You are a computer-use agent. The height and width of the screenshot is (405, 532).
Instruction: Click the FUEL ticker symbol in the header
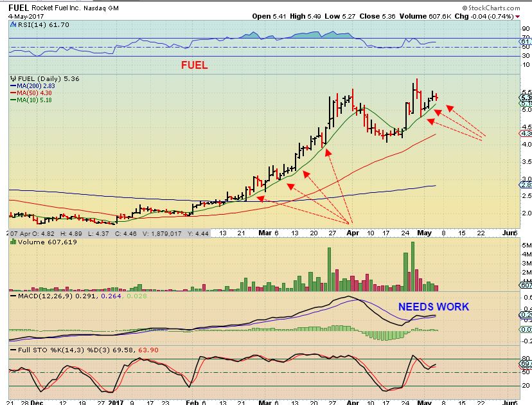[19, 8]
